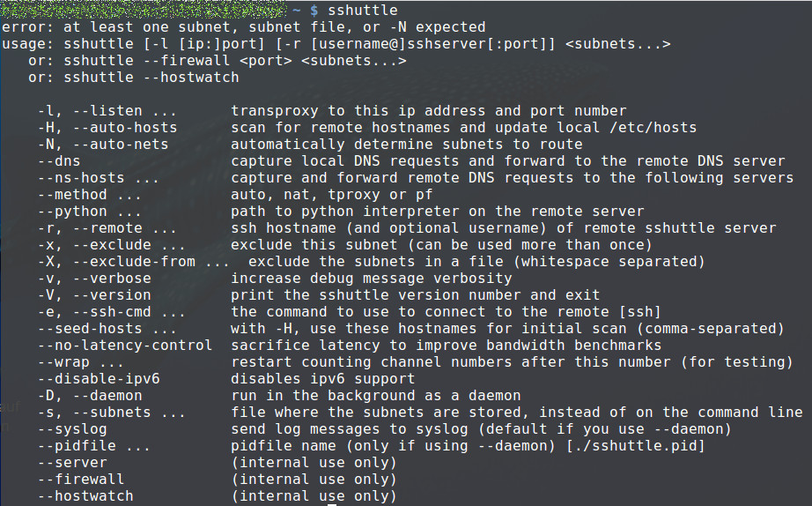Click the '--ns-hosts' option text

click(81, 178)
